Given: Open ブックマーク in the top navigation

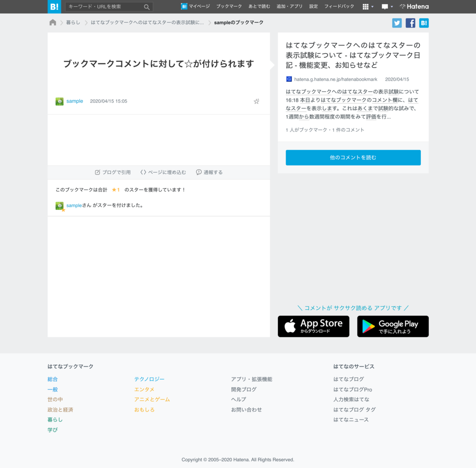Looking at the screenshot, I should (x=229, y=6).
